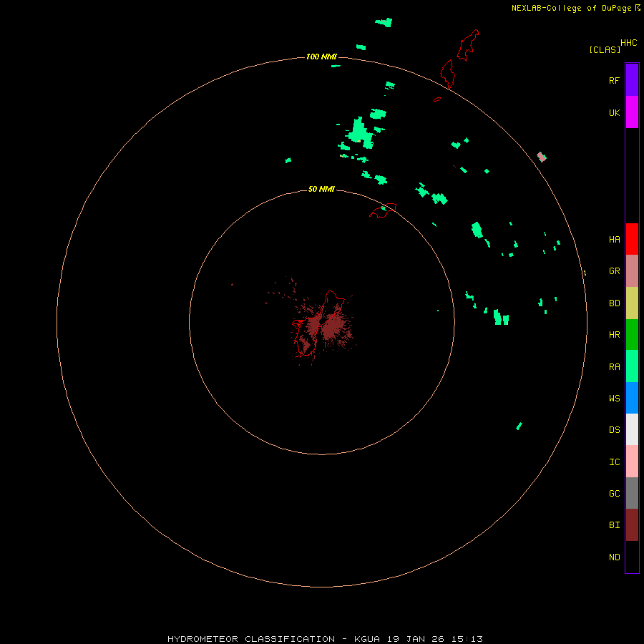This screenshot has width=644, height=644.
Task: Select the WS blue legend swatch
Action: pos(632,398)
